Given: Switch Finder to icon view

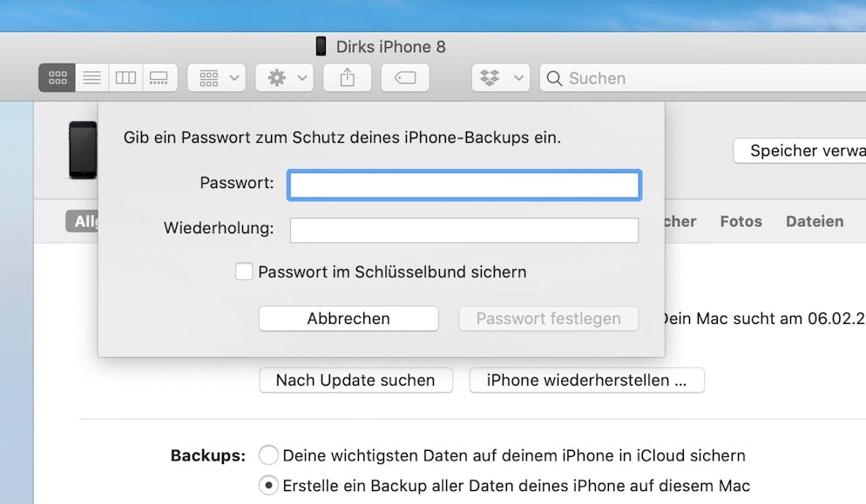Looking at the screenshot, I should [x=58, y=77].
